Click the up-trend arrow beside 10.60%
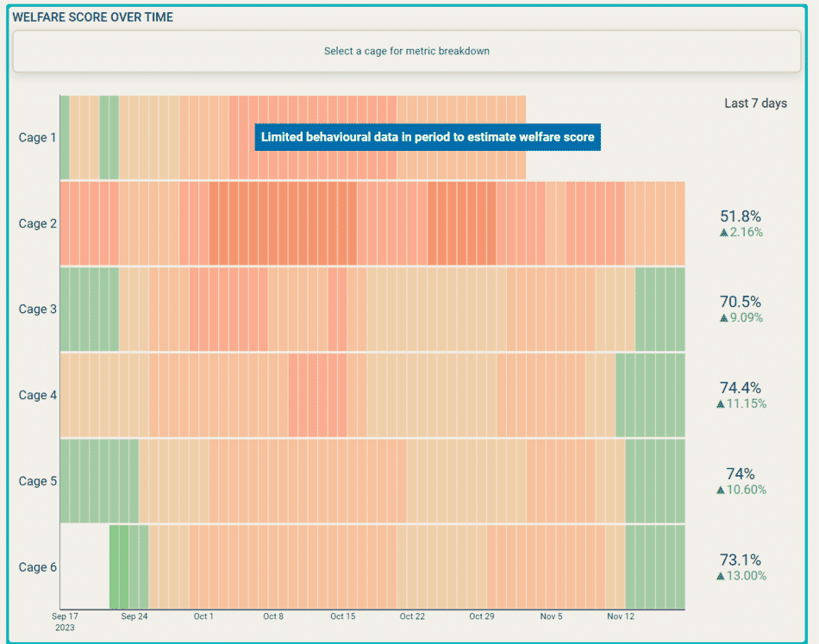Screen dimensions: 819x644 [x=721, y=490]
